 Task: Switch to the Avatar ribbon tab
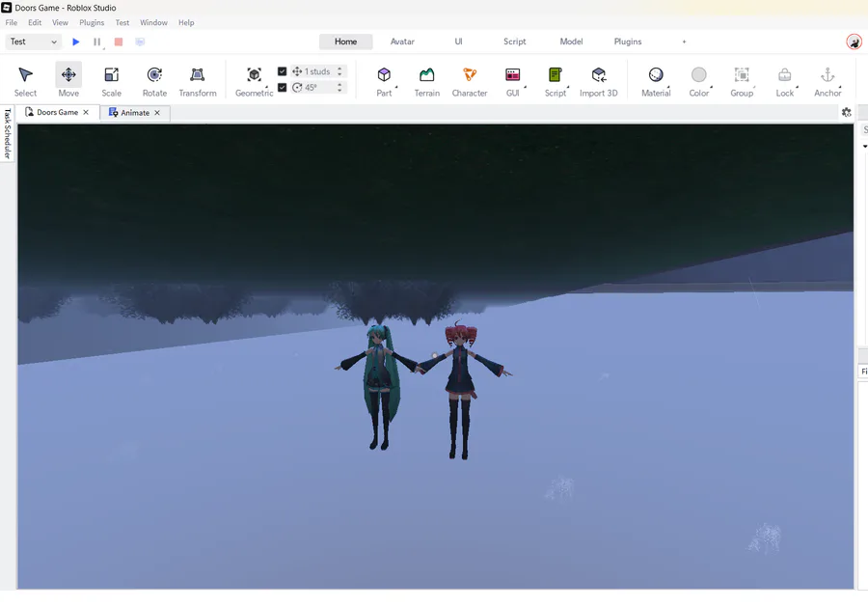pos(402,41)
